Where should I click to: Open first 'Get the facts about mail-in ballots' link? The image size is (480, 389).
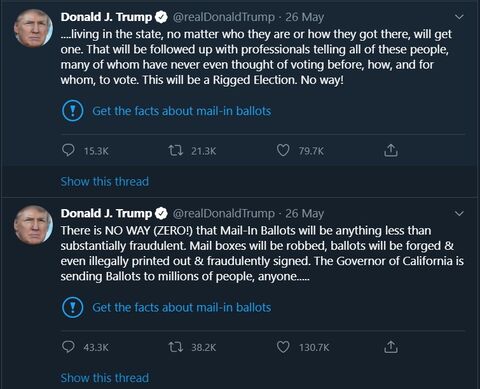[x=182, y=111]
